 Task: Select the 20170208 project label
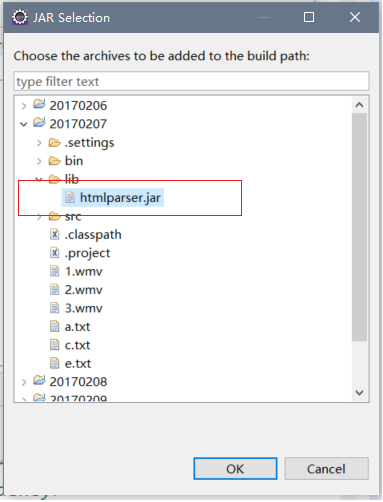[x=78, y=382]
